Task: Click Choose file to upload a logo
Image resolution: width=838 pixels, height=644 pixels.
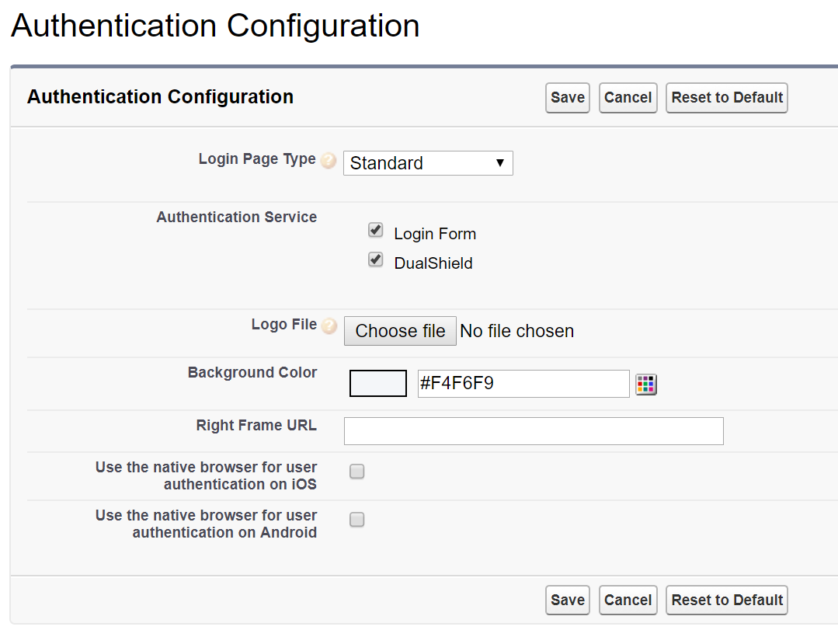Action: (400, 331)
